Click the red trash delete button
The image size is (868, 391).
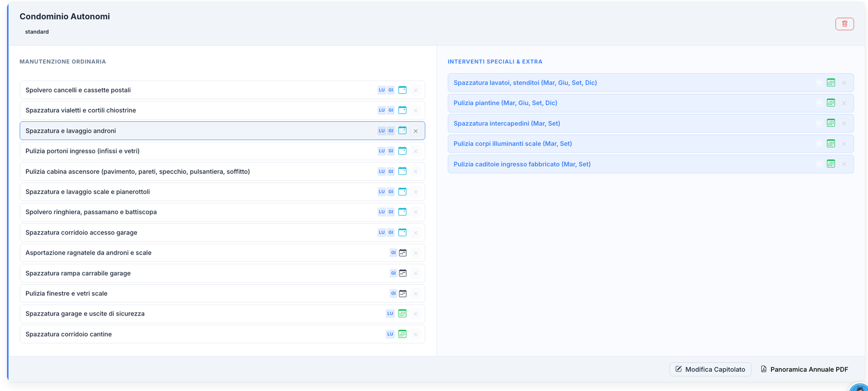tap(844, 24)
